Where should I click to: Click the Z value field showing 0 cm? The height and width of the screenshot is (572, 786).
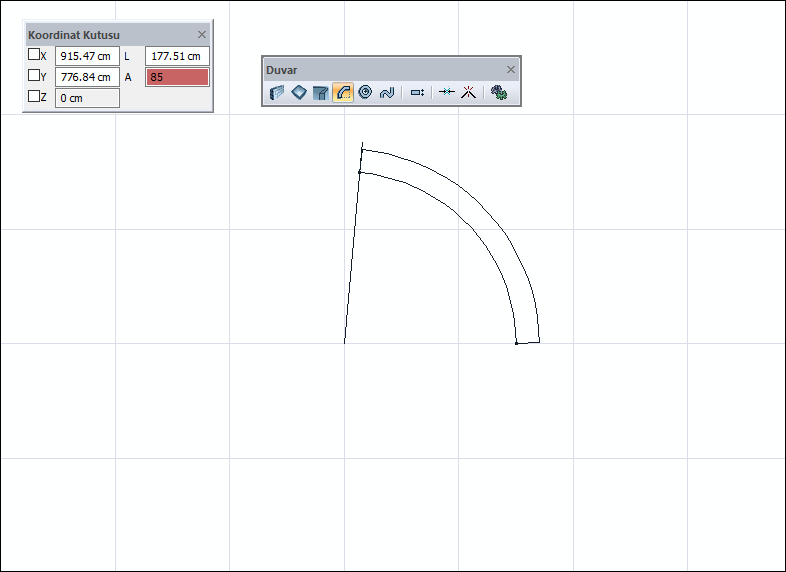pos(87,98)
